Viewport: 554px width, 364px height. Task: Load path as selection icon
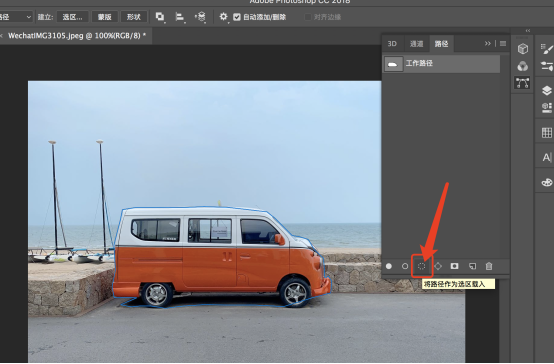click(x=422, y=266)
